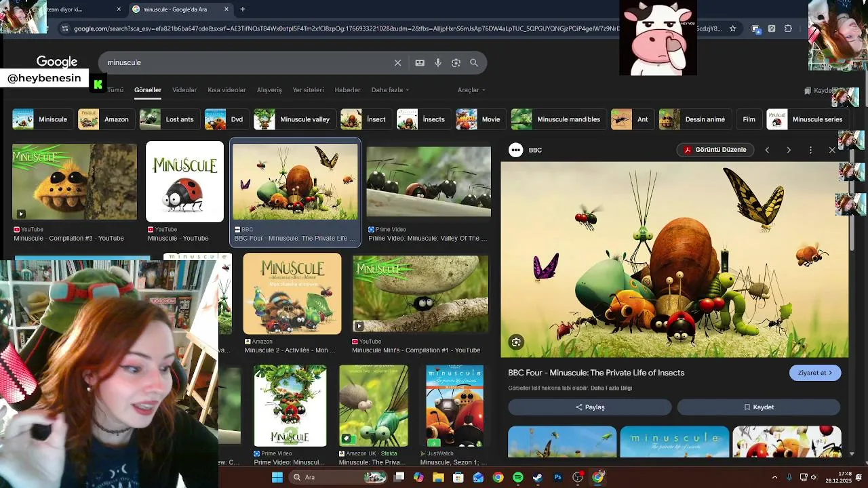Open a new browser tab
Image resolution: width=868 pixels, height=488 pixels.
pos(243,9)
